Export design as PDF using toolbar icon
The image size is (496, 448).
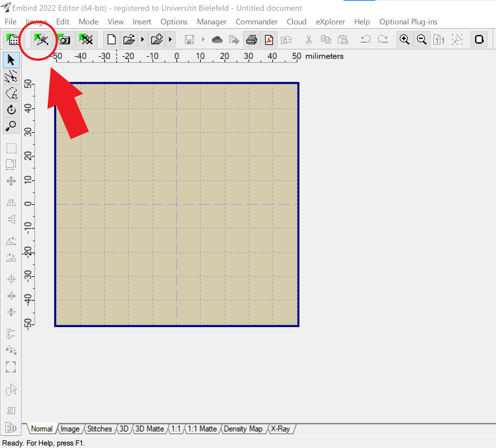(x=269, y=39)
